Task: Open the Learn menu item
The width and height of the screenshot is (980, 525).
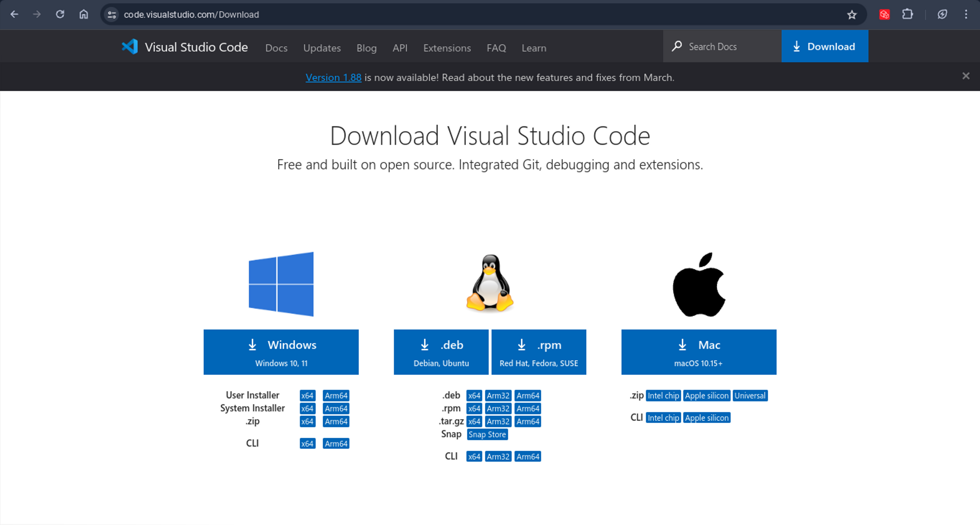Action: (x=534, y=48)
